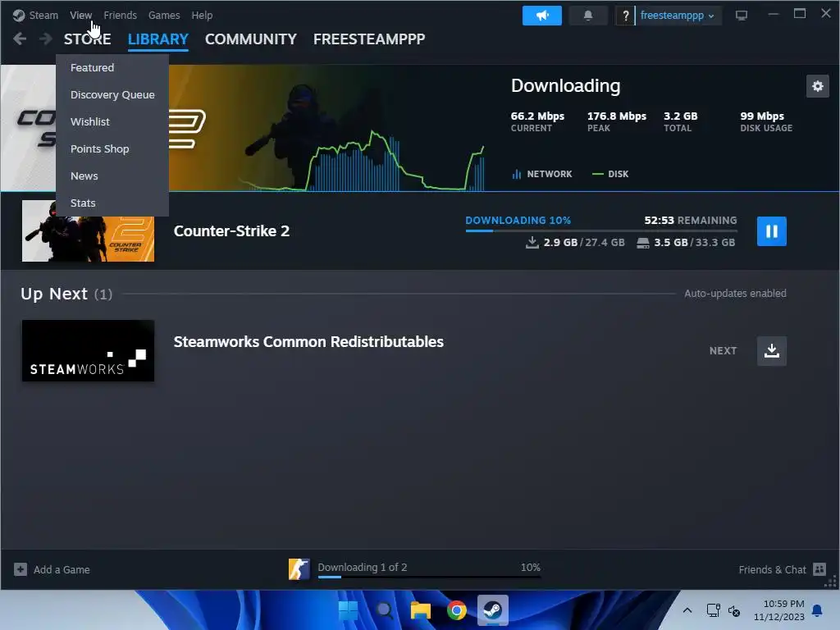Click the muted volume tray icon
This screenshot has width=840, height=630.
tap(734, 610)
